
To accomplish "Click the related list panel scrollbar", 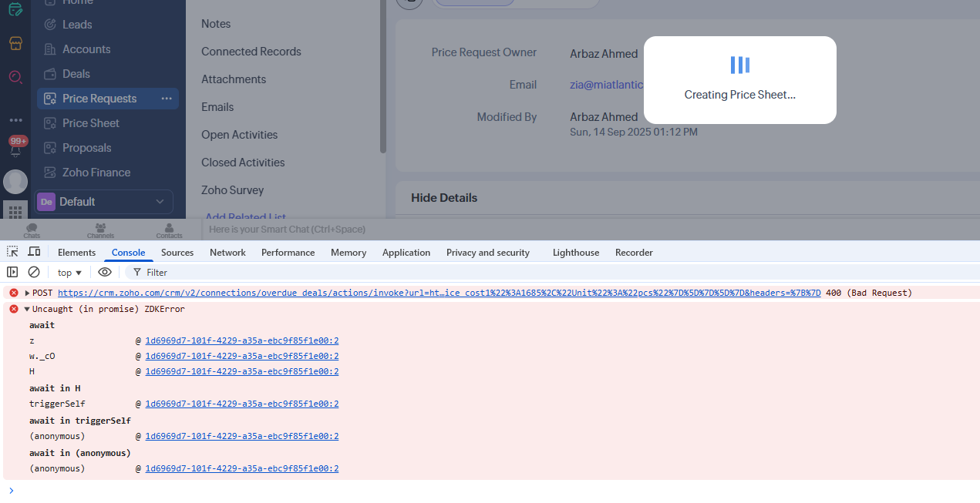I will pyautogui.click(x=383, y=77).
